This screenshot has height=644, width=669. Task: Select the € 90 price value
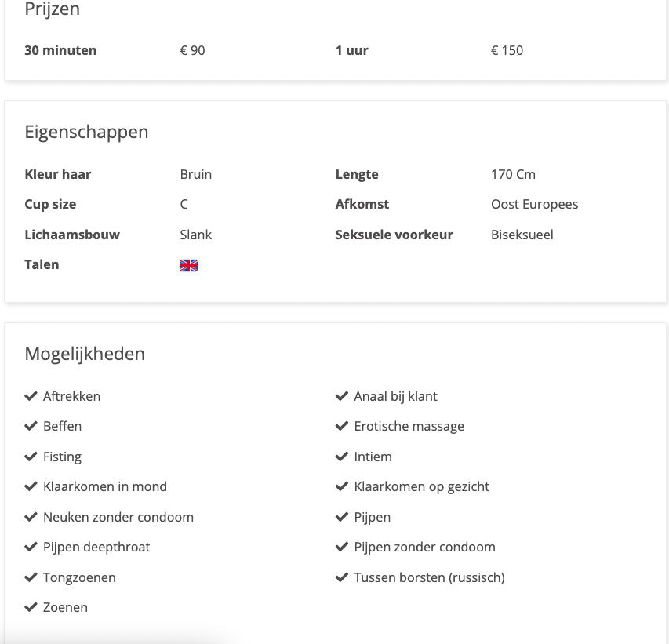[192, 50]
